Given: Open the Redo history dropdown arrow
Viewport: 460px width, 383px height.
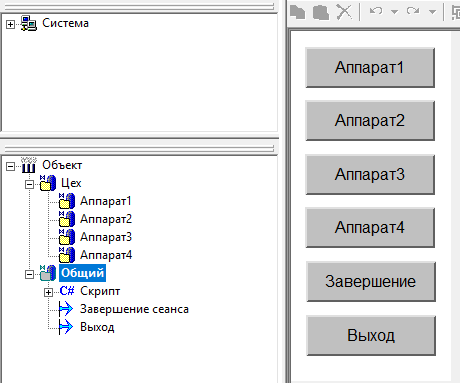Looking at the screenshot, I should tap(432, 12).
